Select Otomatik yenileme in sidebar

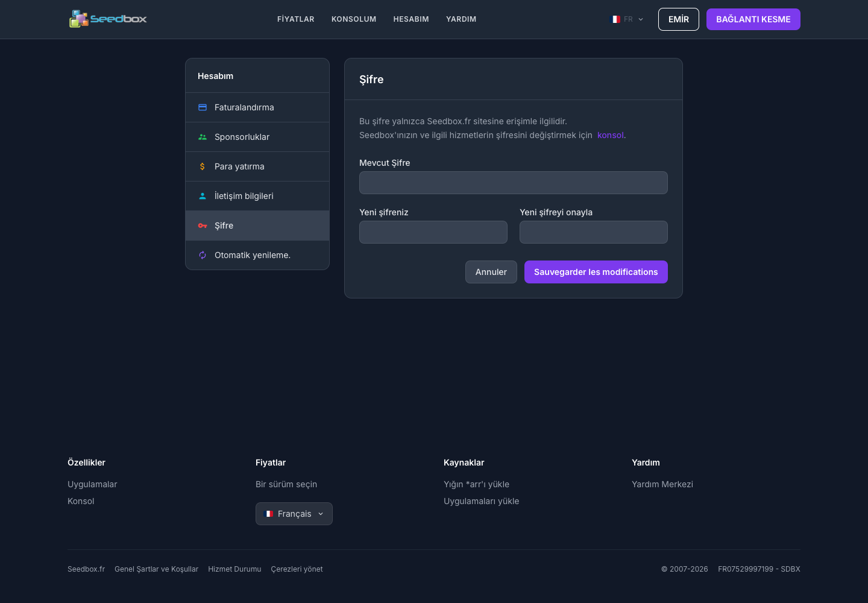[257, 255]
